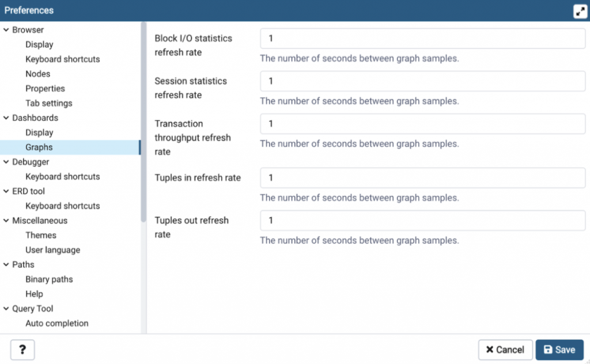Image resolution: width=590 pixels, height=364 pixels.
Task: Click the Block I/O statistics refresh rate field
Action: pos(422,39)
